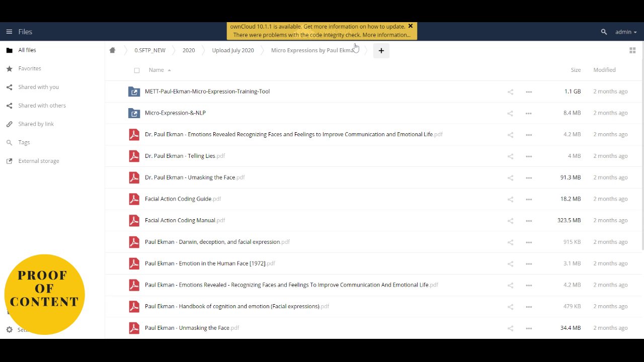
Task: Open Facial Action Coding Guide.pdf
Action: pos(183,199)
